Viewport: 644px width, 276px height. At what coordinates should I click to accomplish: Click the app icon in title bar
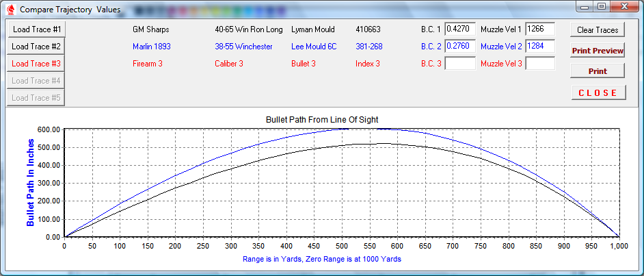[x=10, y=9]
